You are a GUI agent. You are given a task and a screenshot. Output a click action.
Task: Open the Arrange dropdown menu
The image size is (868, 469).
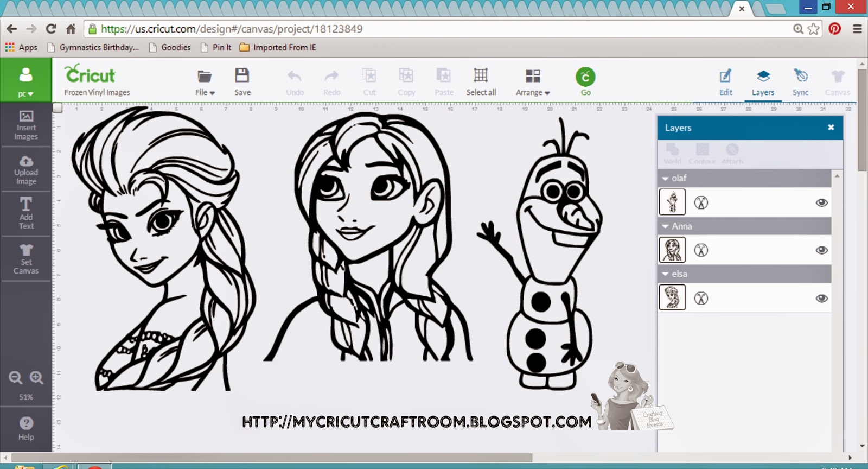point(533,82)
